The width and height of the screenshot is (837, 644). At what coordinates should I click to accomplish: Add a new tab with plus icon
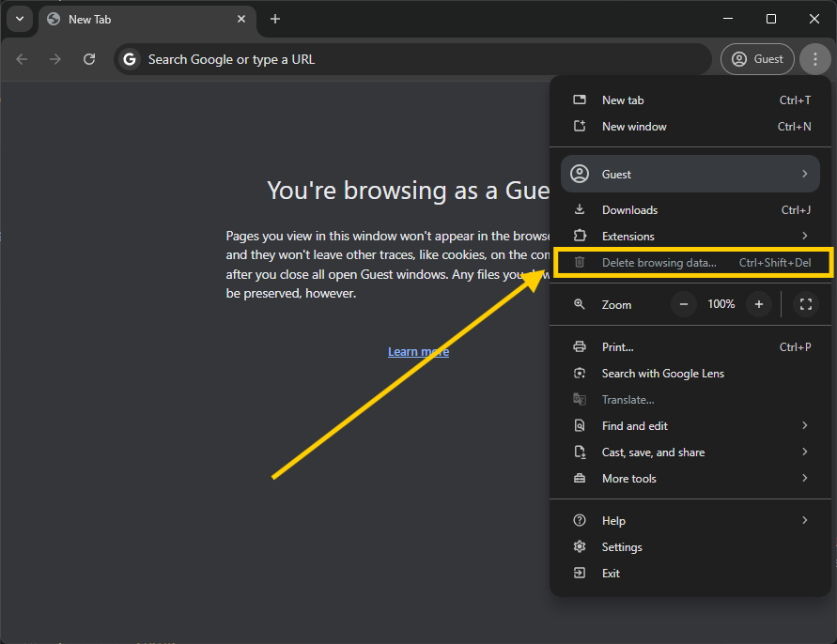(x=275, y=19)
